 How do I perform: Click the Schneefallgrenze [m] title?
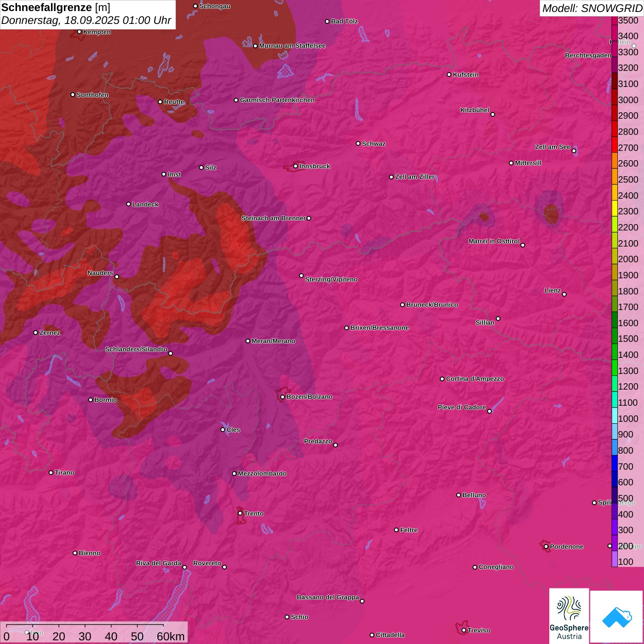(56, 7)
